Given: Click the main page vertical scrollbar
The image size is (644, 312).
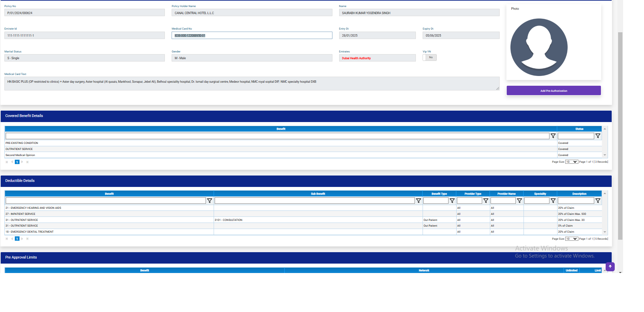Looking at the screenshot, I should click(x=620, y=134).
